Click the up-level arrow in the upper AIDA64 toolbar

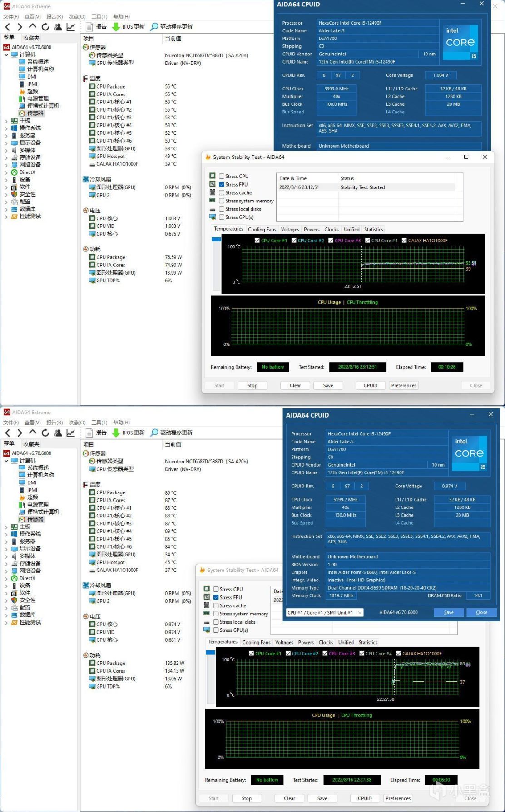point(32,26)
